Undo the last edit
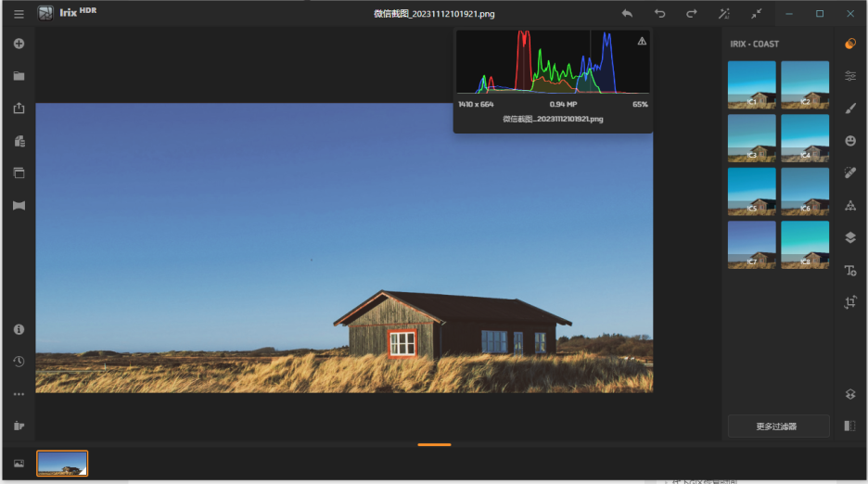The height and width of the screenshot is (484, 868). [660, 14]
